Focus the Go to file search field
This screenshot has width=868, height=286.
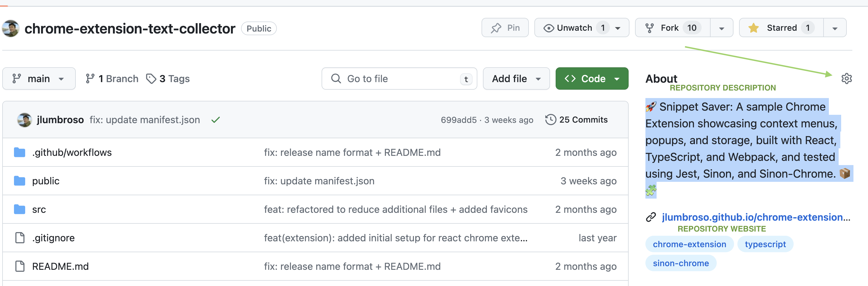[399, 78]
